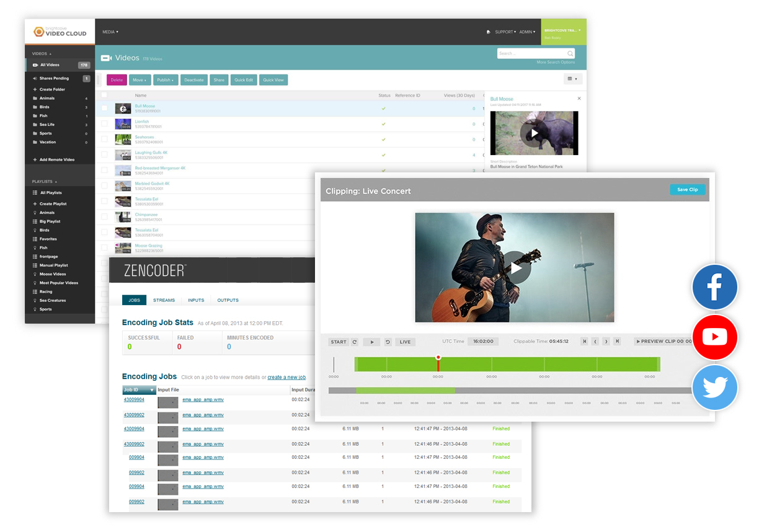Click the Brightcove Video Cloud logo
The width and height of the screenshot is (759, 532).
pyautogui.click(x=60, y=32)
